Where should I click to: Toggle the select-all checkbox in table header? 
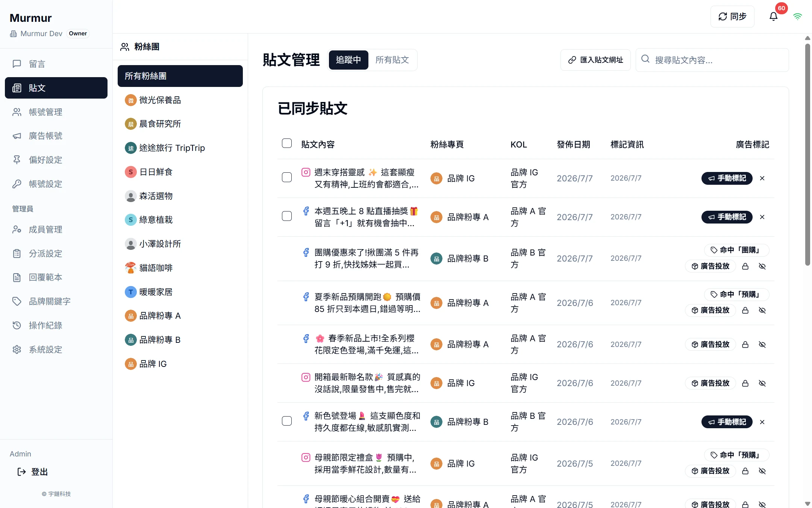tap(287, 143)
